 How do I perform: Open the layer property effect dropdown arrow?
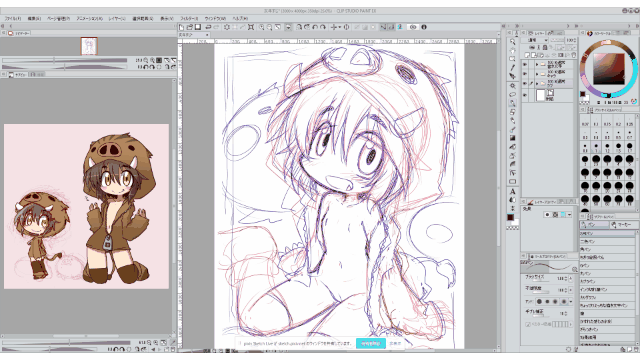click(569, 215)
